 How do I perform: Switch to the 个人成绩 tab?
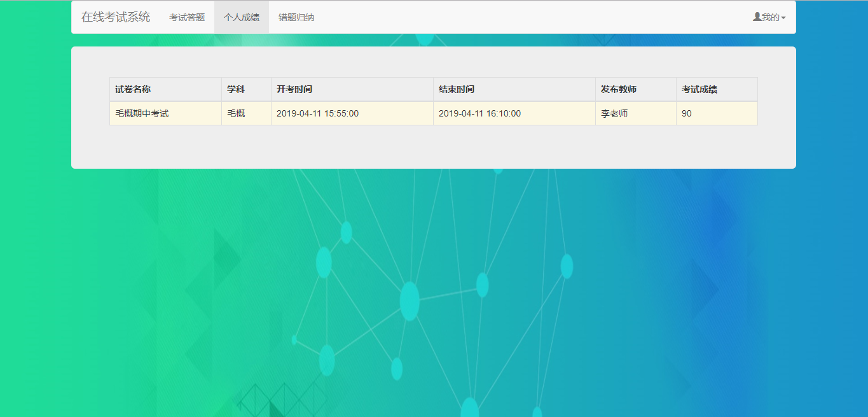tap(242, 17)
